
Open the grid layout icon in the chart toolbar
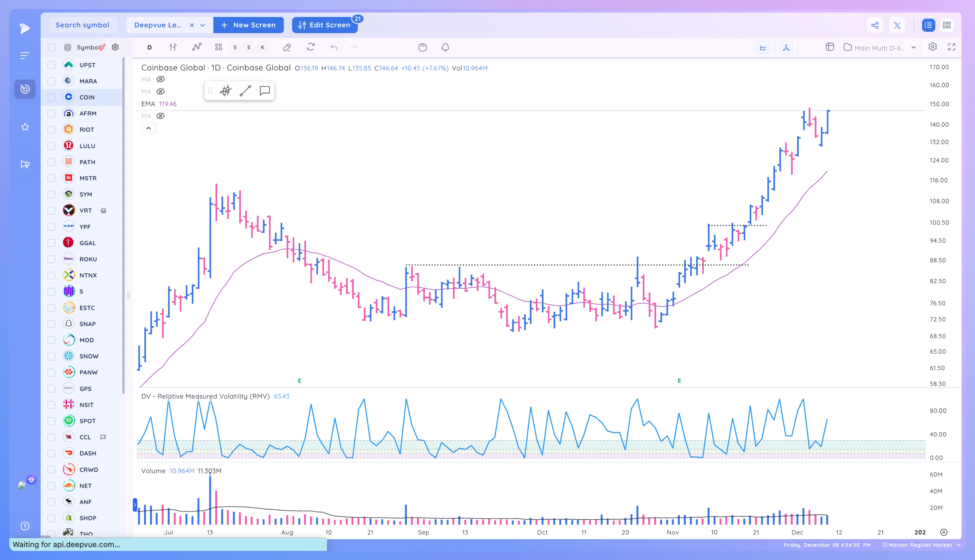[x=219, y=47]
